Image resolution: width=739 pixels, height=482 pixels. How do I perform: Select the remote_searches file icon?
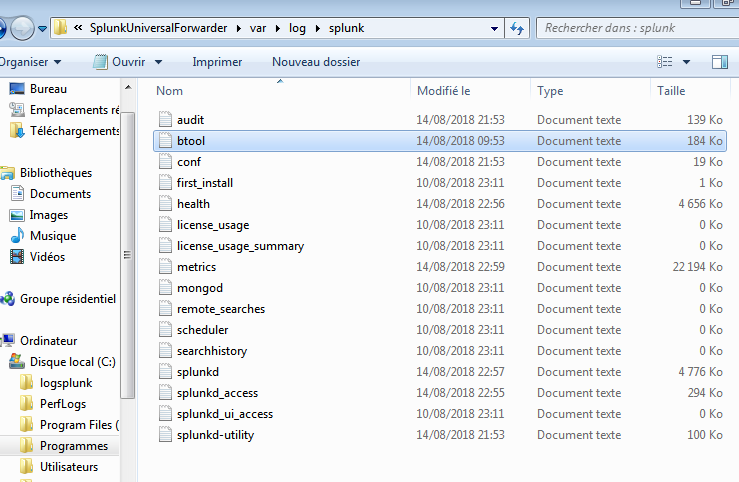(165, 309)
